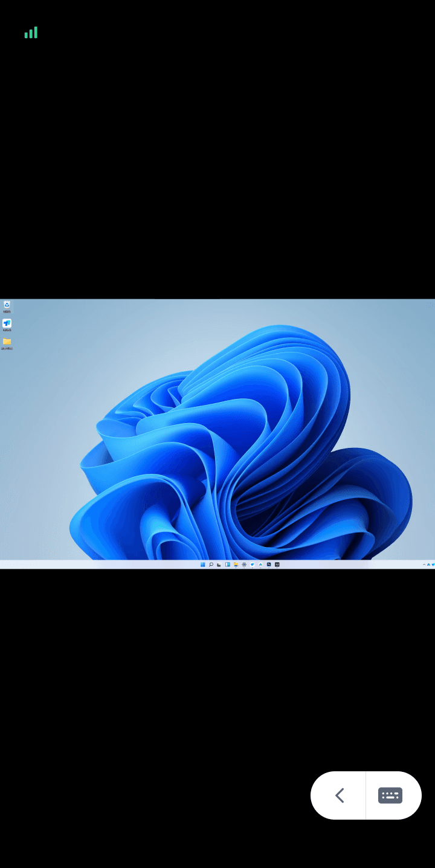Open the Recycle Bin desktop icon
Image resolution: width=435 pixels, height=868 pixels.
pos(7,306)
